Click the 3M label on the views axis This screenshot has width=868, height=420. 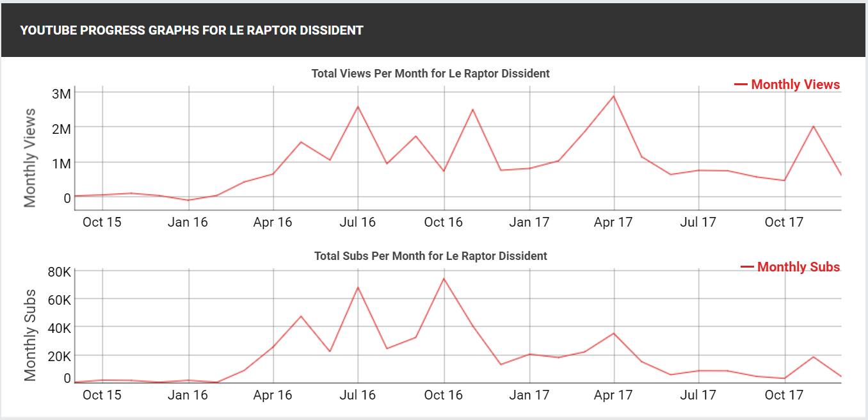click(x=61, y=93)
